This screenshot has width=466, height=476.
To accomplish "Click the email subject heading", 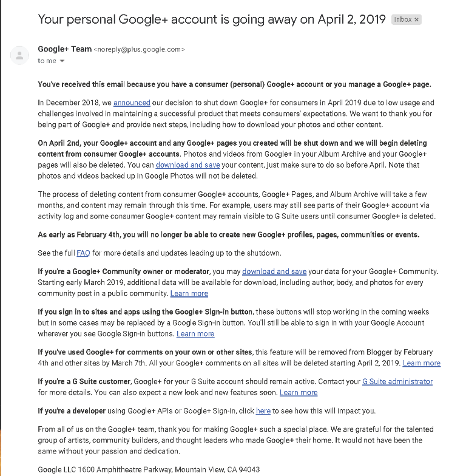I will click(x=212, y=19).
